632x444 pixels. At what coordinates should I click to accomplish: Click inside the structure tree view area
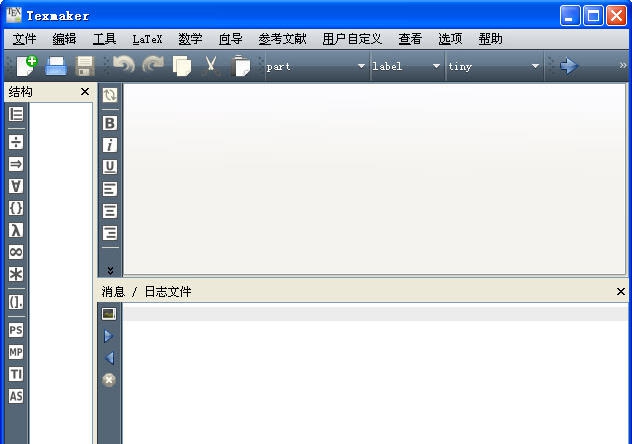pyautogui.click(x=61, y=273)
